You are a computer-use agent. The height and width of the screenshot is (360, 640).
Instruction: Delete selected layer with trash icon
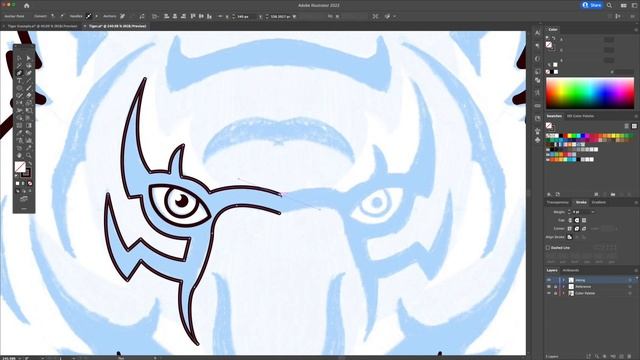pyautogui.click(x=630, y=356)
